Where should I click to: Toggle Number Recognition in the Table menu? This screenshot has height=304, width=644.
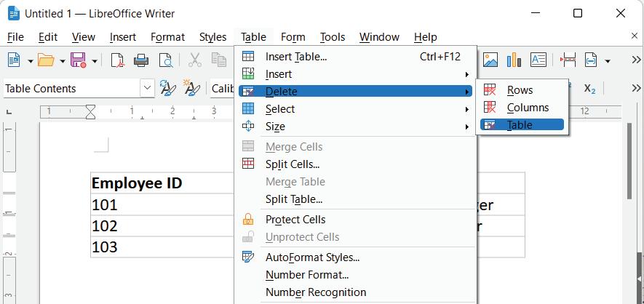click(x=315, y=292)
